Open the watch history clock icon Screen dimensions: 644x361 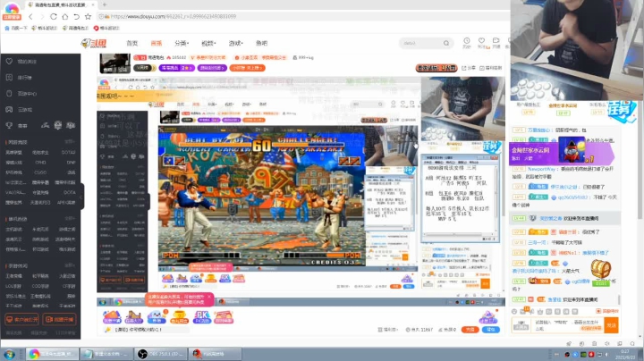point(467,41)
